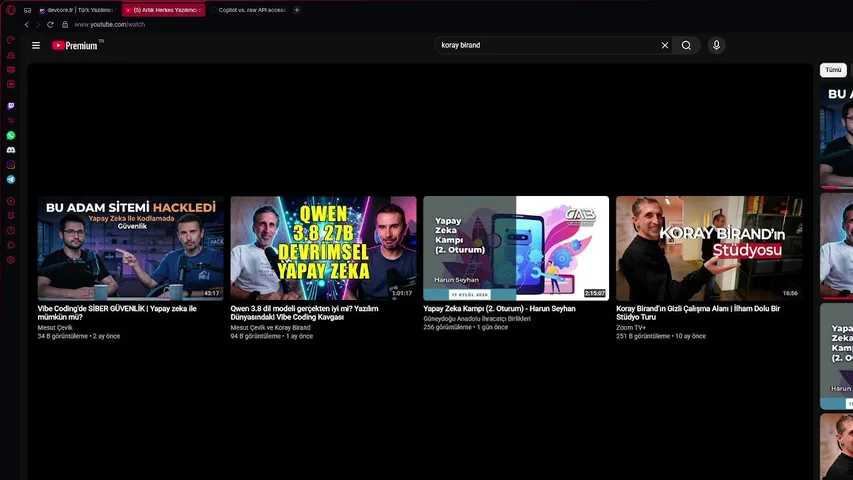Screen dimensions: 853x480
Task: Open a new tab with the plus button
Action: (296, 10)
